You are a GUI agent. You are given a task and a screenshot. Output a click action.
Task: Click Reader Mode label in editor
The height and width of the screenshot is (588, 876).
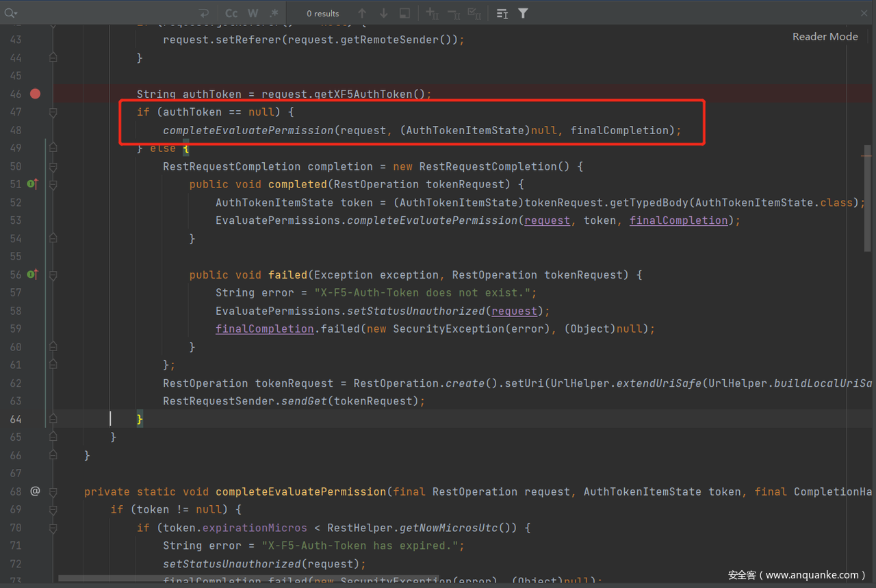[825, 37]
